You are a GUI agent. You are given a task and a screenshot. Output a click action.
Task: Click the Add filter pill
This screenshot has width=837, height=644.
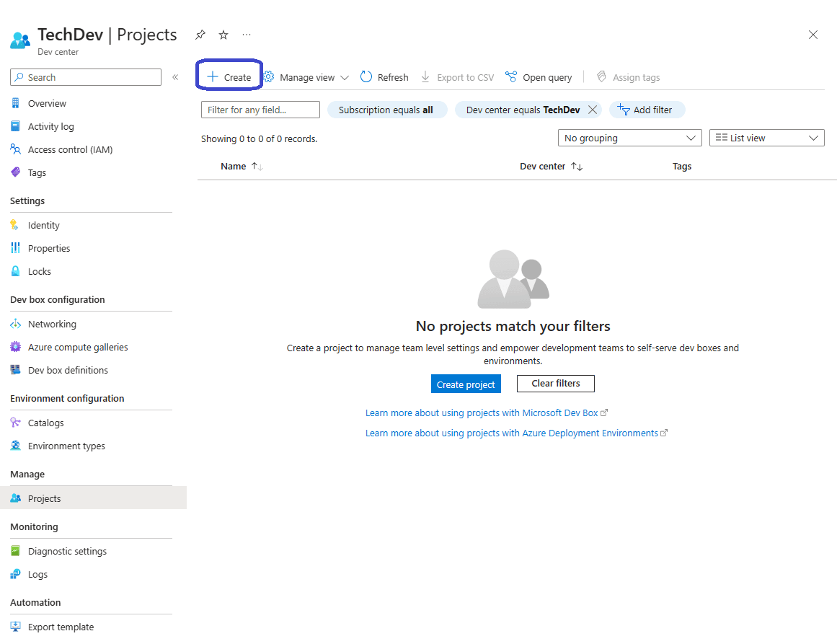[x=646, y=110]
